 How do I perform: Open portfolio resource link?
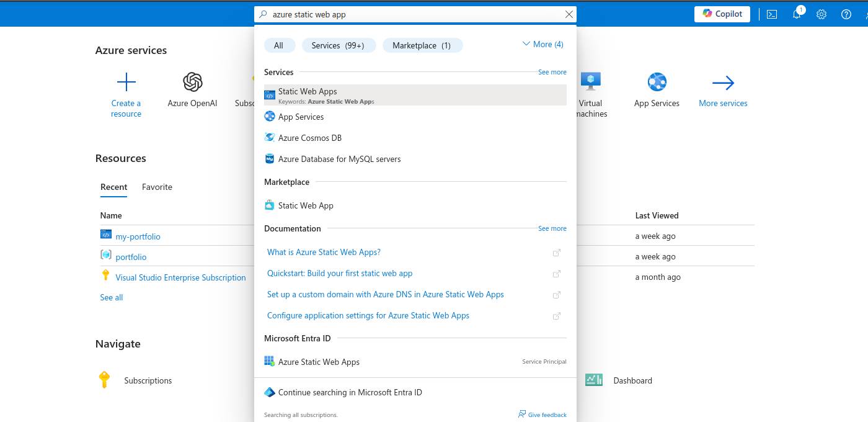[131, 257]
